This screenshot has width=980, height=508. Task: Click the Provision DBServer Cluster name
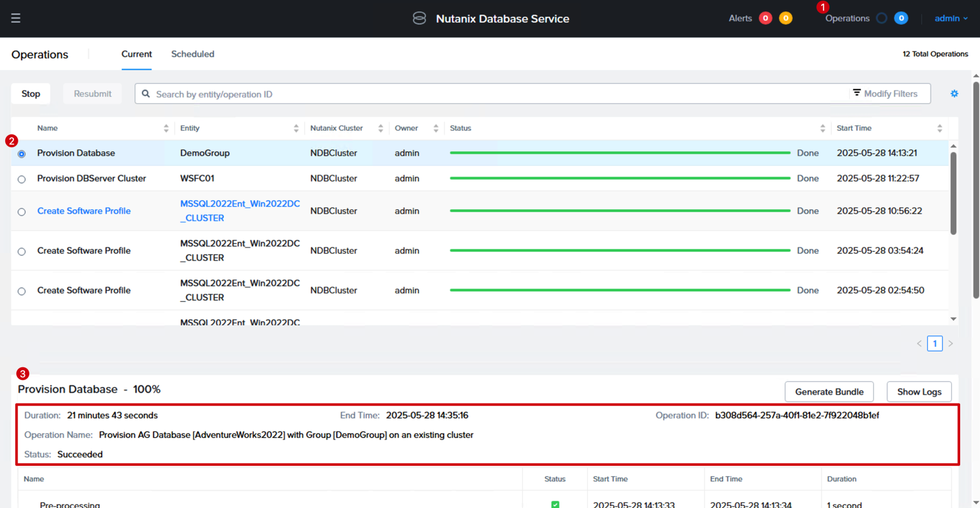point(92,178)
